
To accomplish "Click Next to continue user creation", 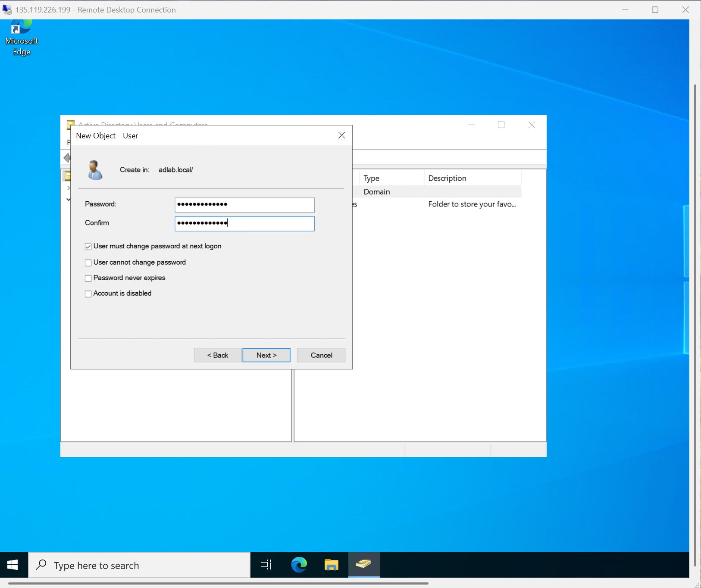I will [266, 355].
